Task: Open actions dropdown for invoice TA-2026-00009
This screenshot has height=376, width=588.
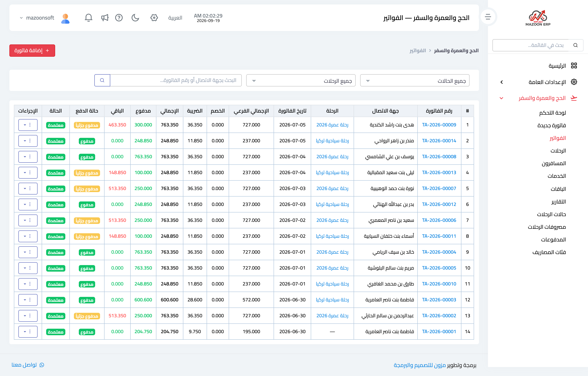Action: pyautogui.click(x=28, y=125)
